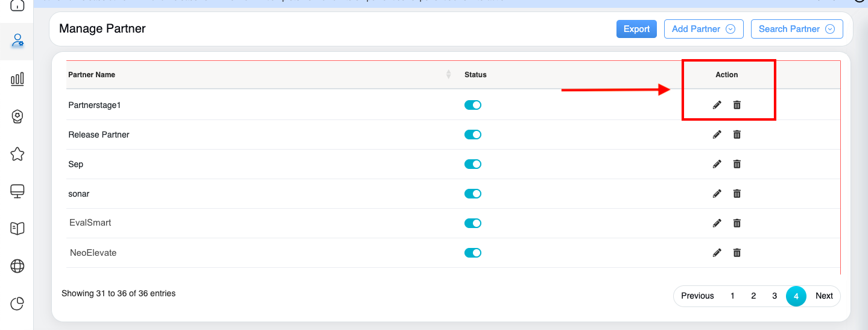Click the edit pencil for Partnerstage1
This screenshot has height=330, width=868.
(x=717, y=105)
